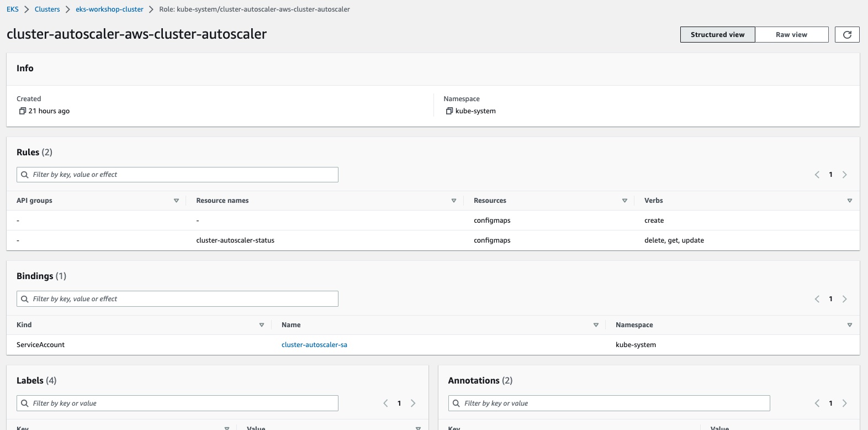Image resolution: width=868 pixels, height=430 pixels.
Task: Open EKS breadcrumb link
Action: click(x=13, y=9)
